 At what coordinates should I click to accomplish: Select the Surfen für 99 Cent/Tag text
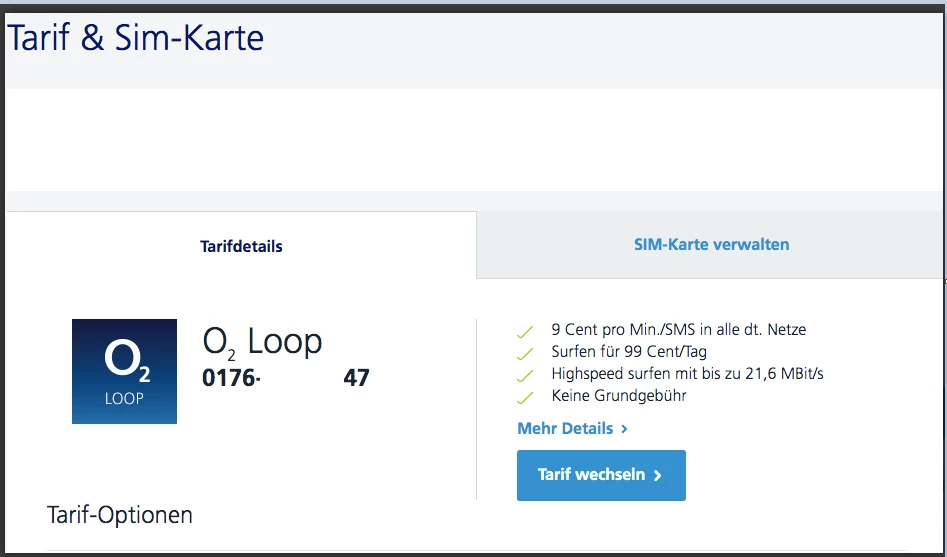coord(629,352)
